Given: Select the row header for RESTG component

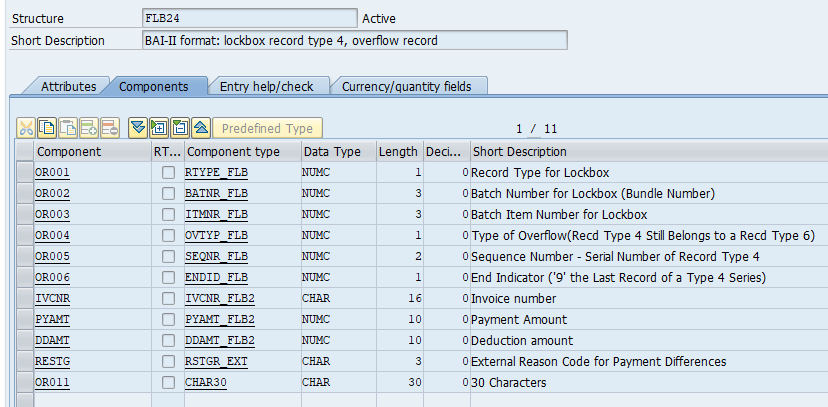Looking at the screenshot, I should click(x=24, y=362).
